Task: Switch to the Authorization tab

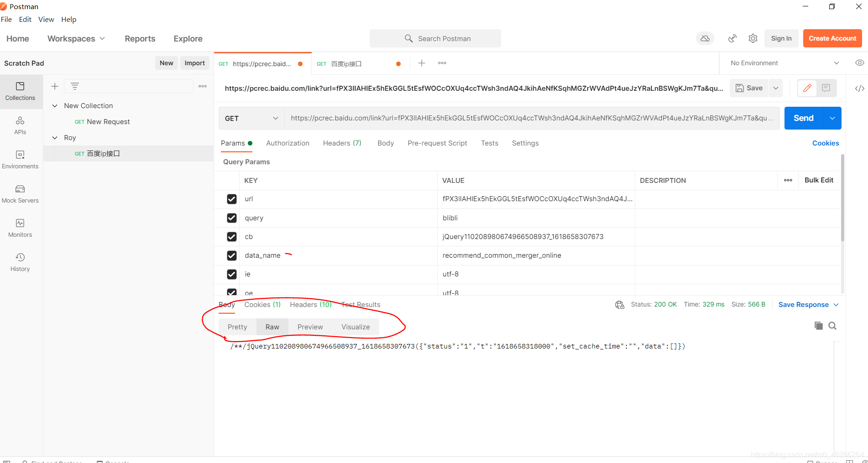Action: (288, 143)
